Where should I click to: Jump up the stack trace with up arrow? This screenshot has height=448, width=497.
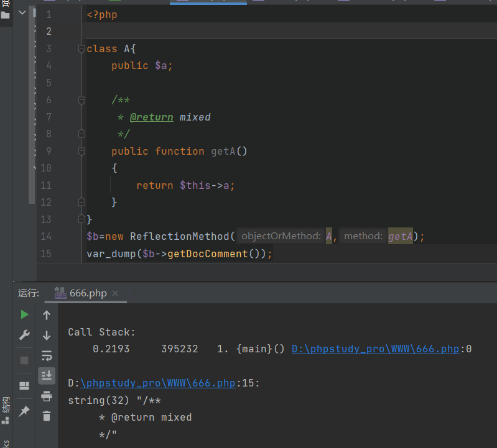[x=47, y=315]
